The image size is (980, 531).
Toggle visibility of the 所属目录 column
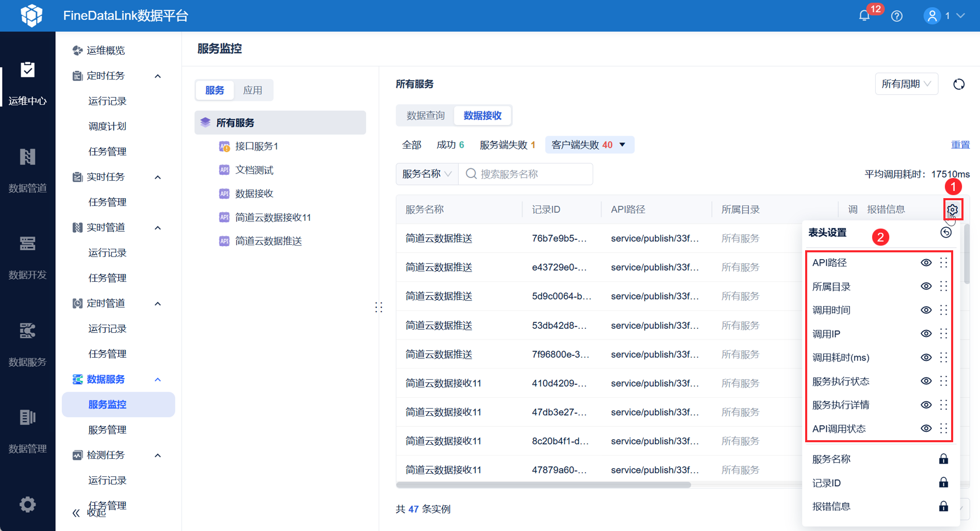coord(926,286)
